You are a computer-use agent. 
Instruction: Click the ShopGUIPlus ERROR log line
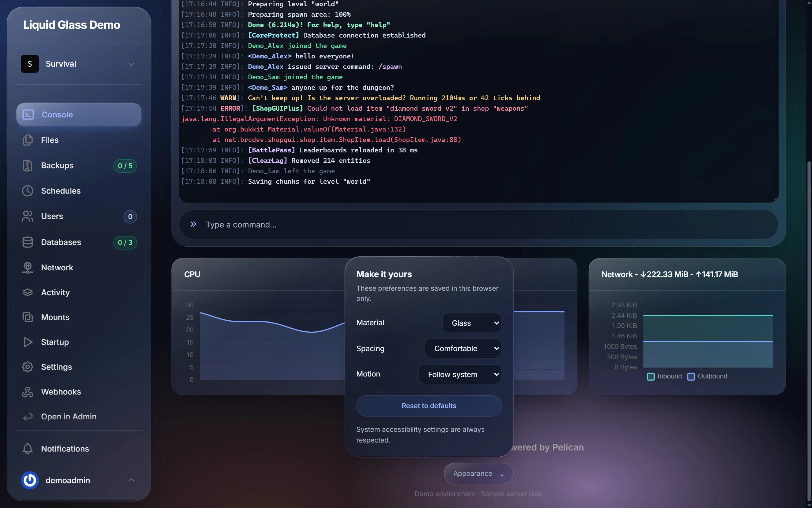[355, 109]
